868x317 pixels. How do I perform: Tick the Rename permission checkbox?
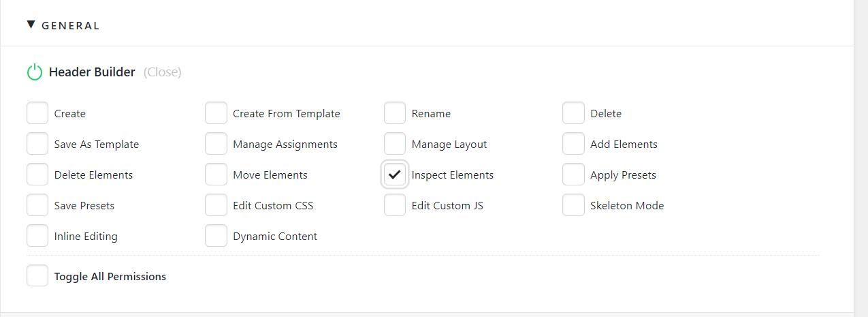[395, 113]
